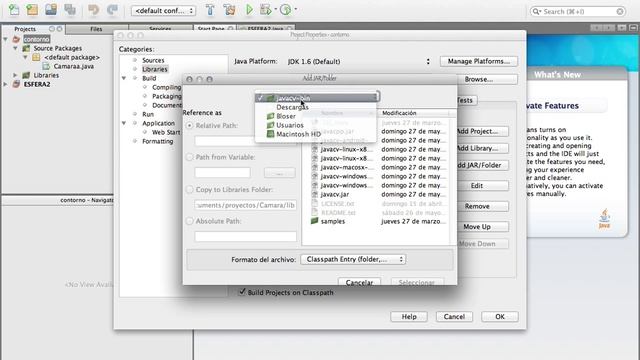640x360 pixels.
Task: Collapse the contorno project node
Action: pyautogui.click(x=6, y=39)
